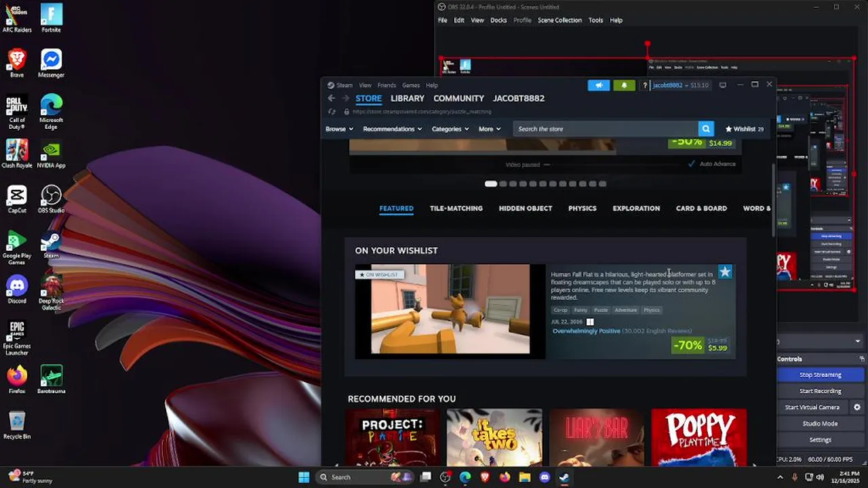Click Discord icon in taskbar

[x=545, y=477]
